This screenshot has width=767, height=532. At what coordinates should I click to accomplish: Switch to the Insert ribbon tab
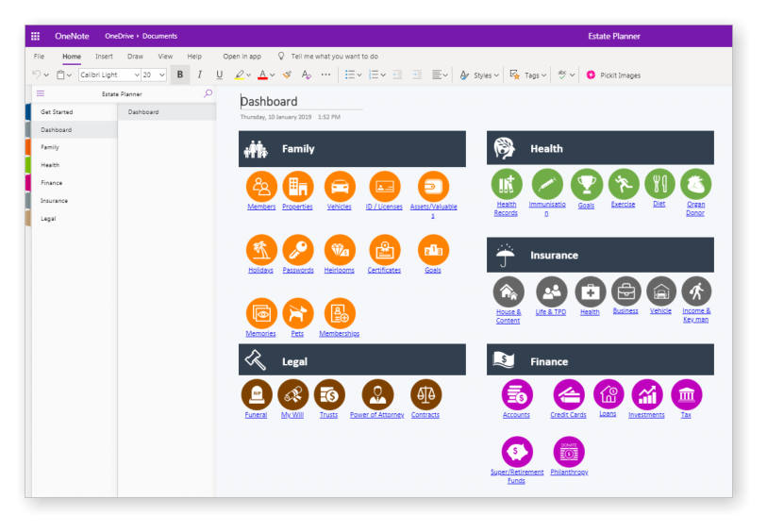tap(104, 57)
